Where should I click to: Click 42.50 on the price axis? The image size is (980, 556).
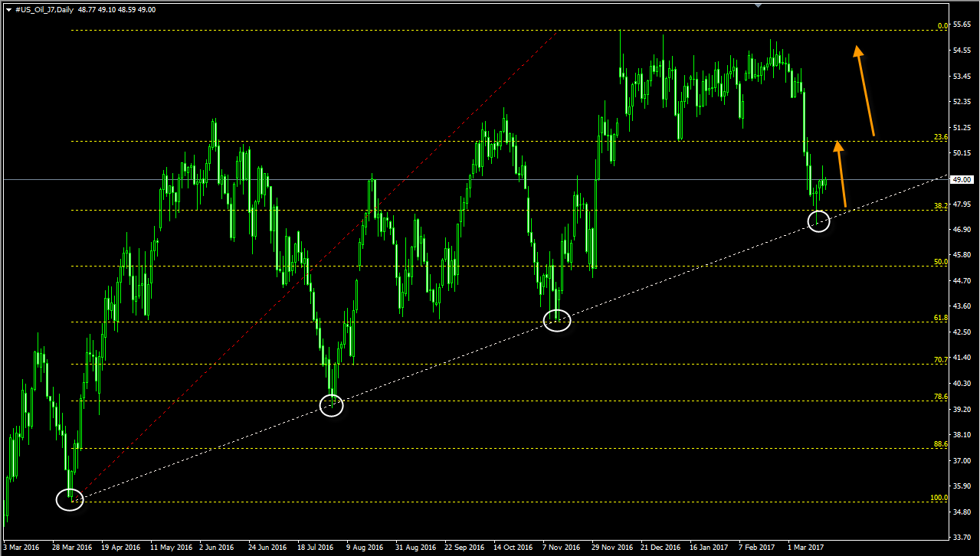[x=962, y=332]
